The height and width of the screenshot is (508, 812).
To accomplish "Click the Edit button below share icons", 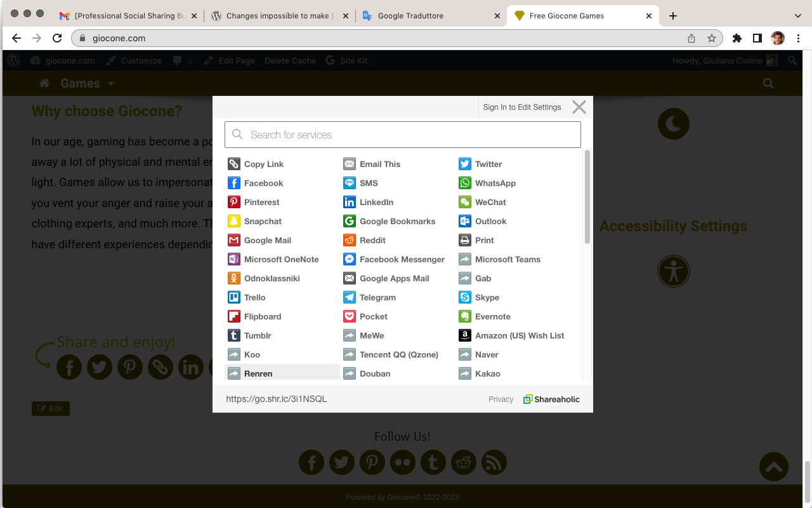I will click(x=51, y=408).
